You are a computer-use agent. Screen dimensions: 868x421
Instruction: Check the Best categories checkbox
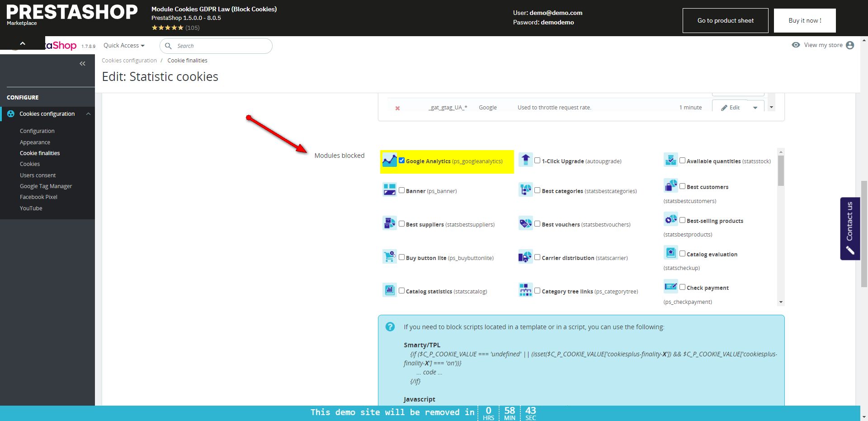tap(537, 190)
